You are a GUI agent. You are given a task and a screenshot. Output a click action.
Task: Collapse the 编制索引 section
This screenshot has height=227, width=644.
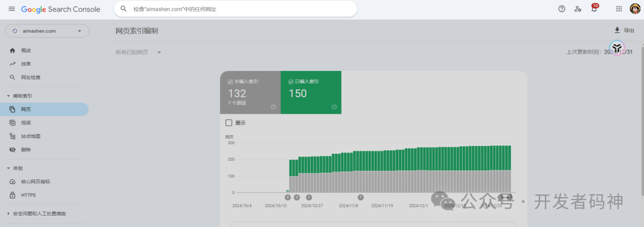(20, 96)
